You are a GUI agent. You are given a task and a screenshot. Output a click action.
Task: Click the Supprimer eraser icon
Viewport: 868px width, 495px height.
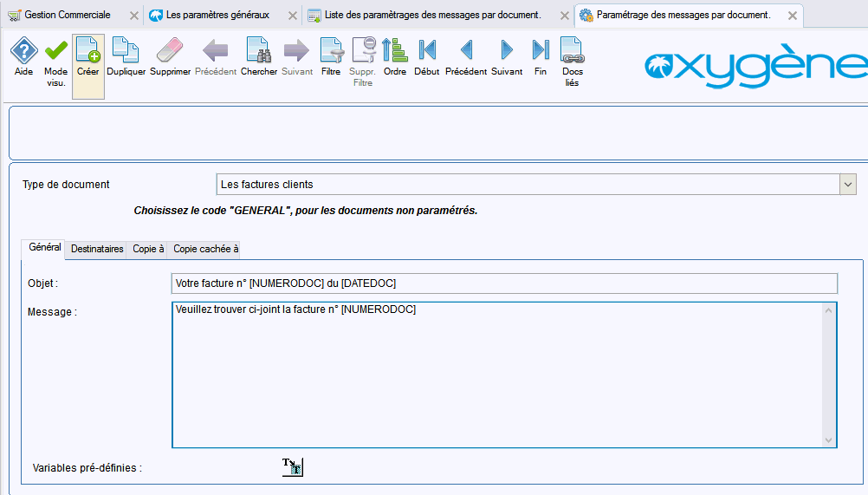(x=170, y=50)
